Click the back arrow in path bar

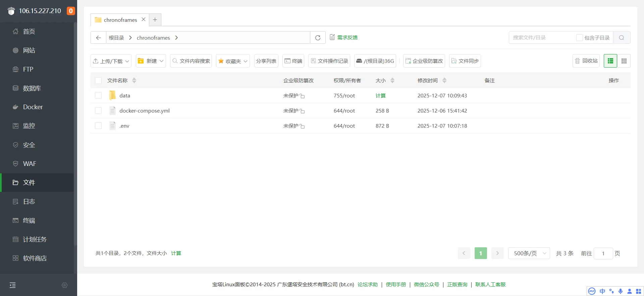coord(98,38)
